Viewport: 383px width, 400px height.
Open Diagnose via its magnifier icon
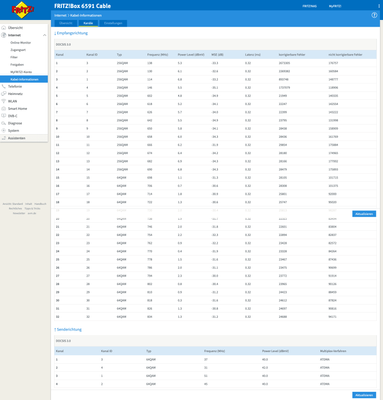click(4, 123)
